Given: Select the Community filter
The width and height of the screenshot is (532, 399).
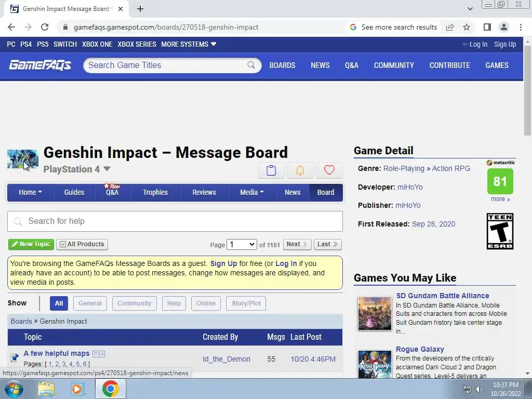Looking at the screenshot, I should click(135, 303).
